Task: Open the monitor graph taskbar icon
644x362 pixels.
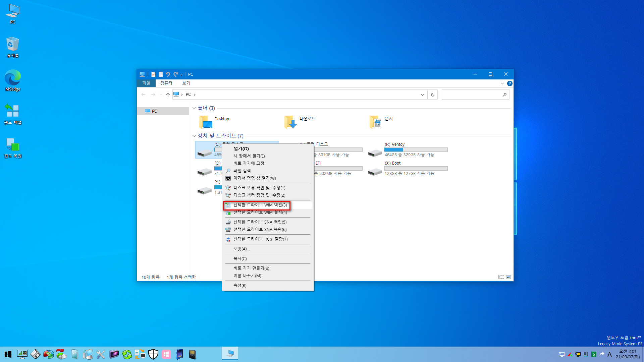Action: pyautogui.click(x=22, y=354)
